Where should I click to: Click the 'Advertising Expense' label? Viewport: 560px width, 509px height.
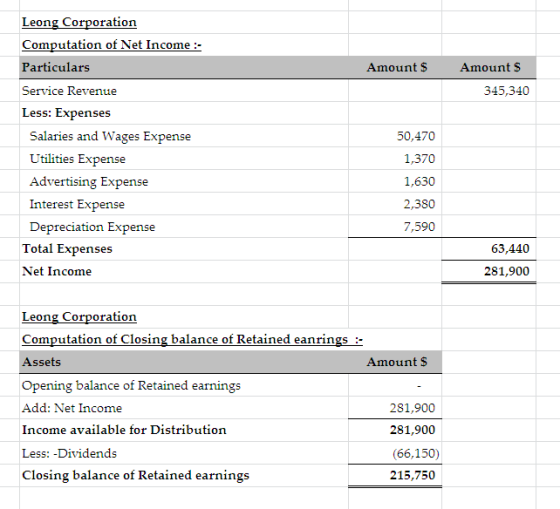pos(89,181)
